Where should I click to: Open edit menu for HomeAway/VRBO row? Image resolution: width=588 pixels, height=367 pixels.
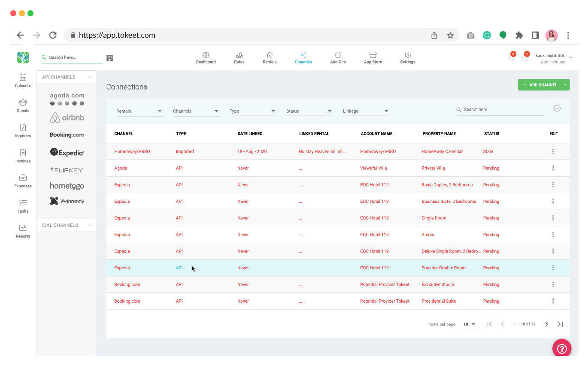point(553,151)
